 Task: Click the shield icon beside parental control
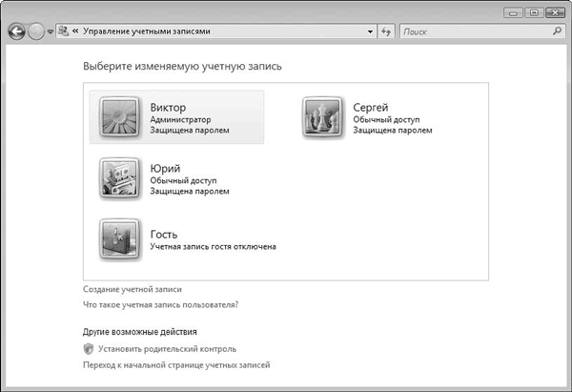click(89, 349)
